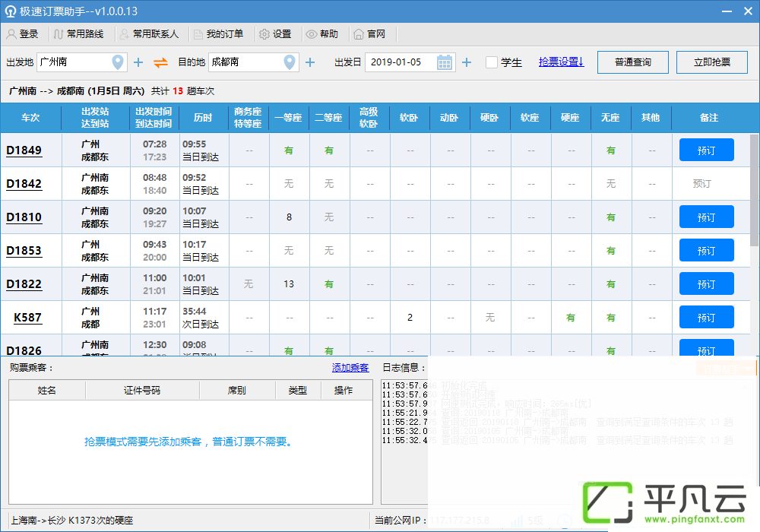Book train D1810 with 预订 button
The width and height of the screenshot is (760, 532).
point(706,217)
